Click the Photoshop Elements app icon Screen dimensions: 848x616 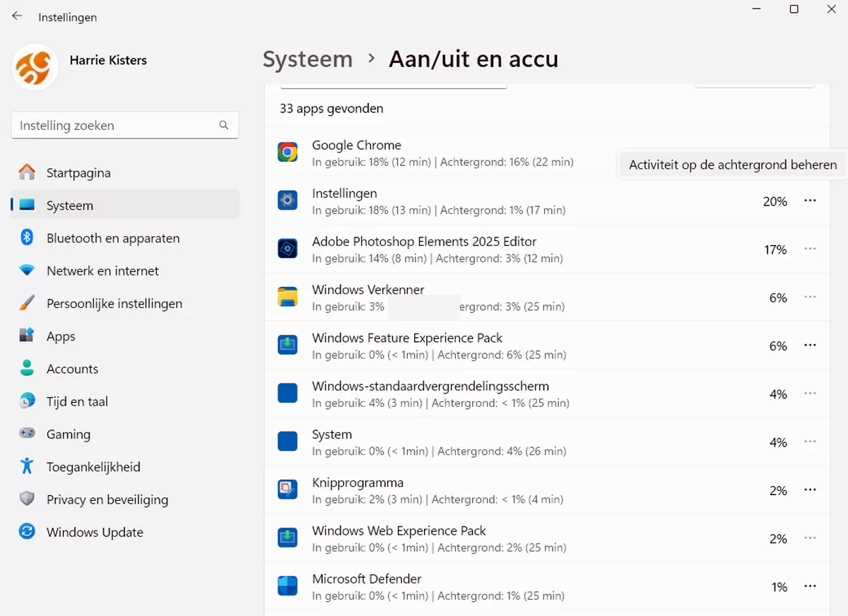click(x=288, y=249)
